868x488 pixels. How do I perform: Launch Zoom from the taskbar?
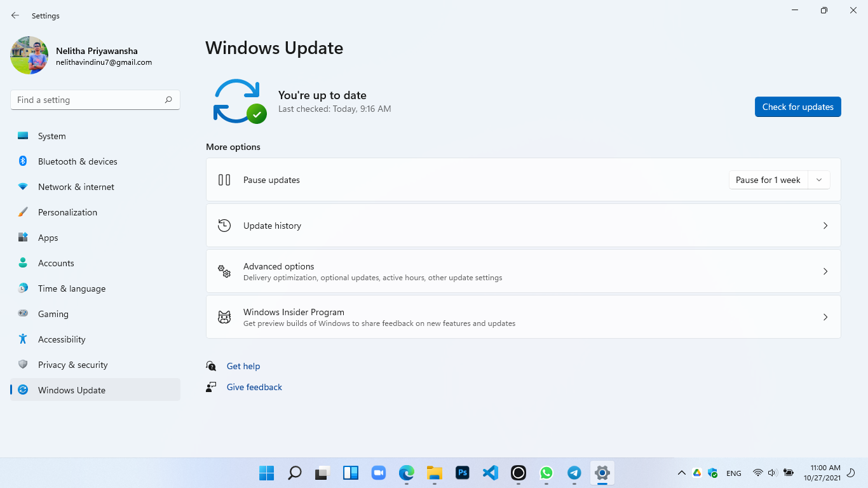379,473
